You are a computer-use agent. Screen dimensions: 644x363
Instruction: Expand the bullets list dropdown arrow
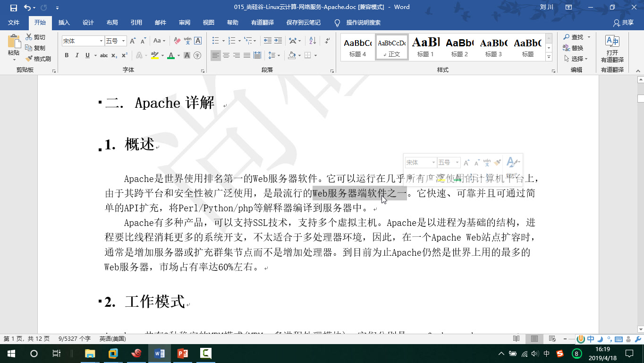coord(223,41)
